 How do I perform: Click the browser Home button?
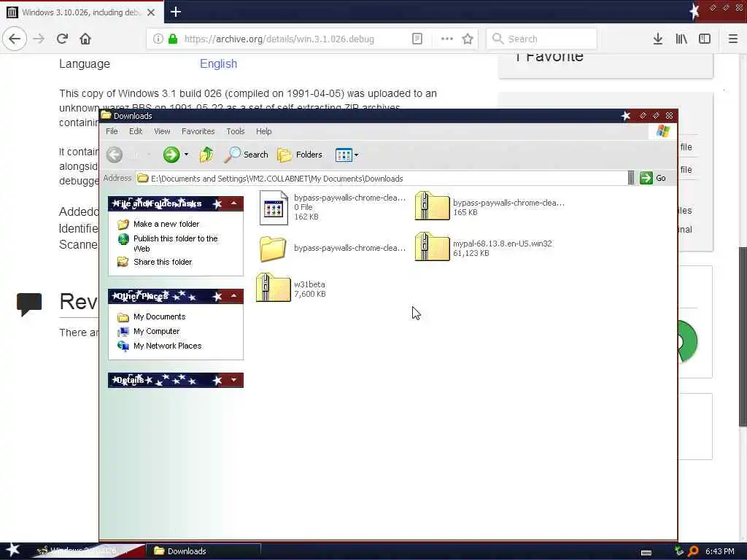(x=85, y=39)
